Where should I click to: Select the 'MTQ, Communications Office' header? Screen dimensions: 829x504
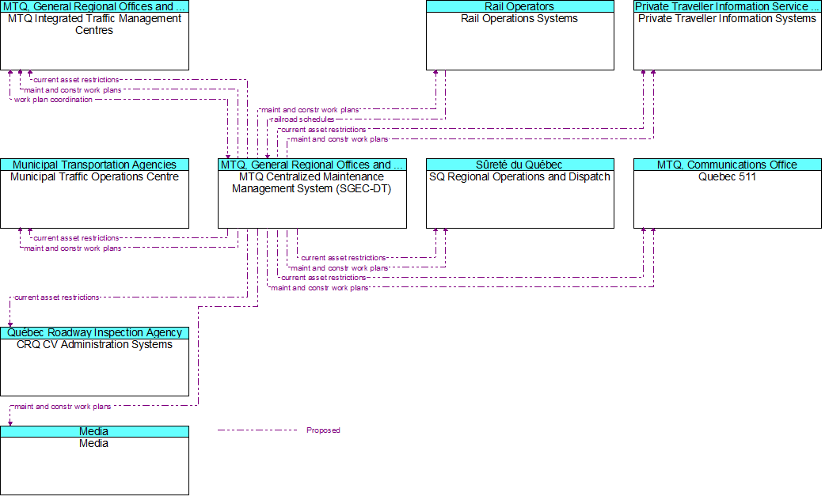(x=728, y=165)
